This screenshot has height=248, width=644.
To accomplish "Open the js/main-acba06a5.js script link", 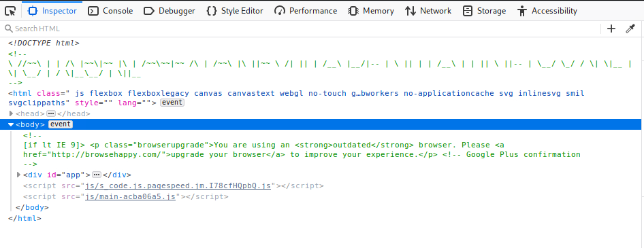I will coord(130,197).
